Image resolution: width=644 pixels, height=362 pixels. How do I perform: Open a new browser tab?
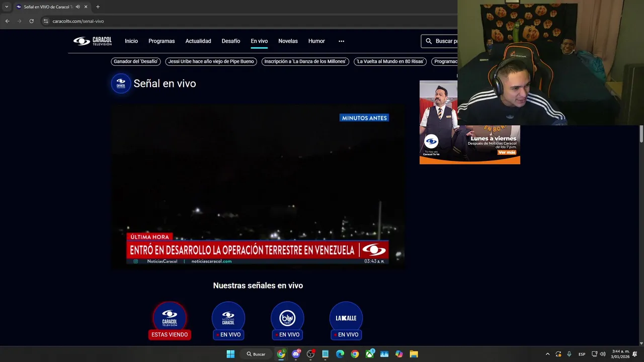coord(98,7)
